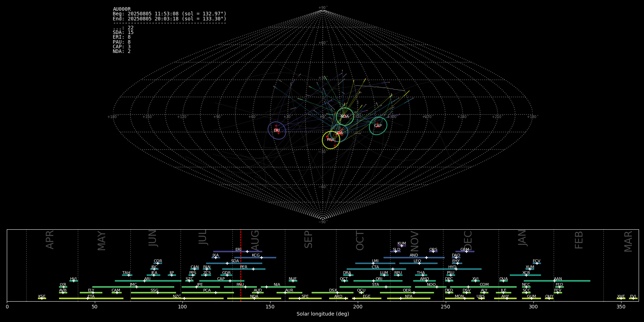
Task: Click the LYR shower label in timeline
Action: pyautogui.click(x=63, y=285)
